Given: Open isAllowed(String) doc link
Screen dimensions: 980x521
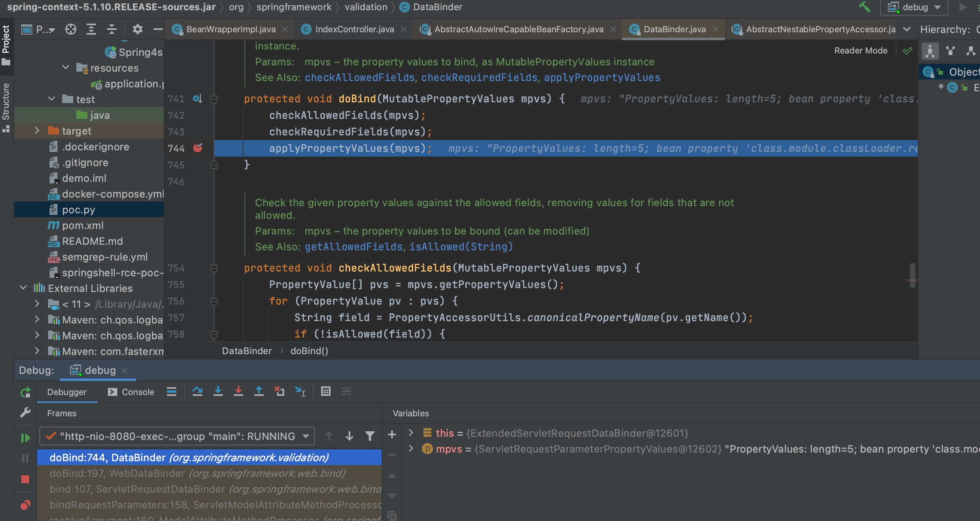Looking at the screenshot, I should point(461,247).
